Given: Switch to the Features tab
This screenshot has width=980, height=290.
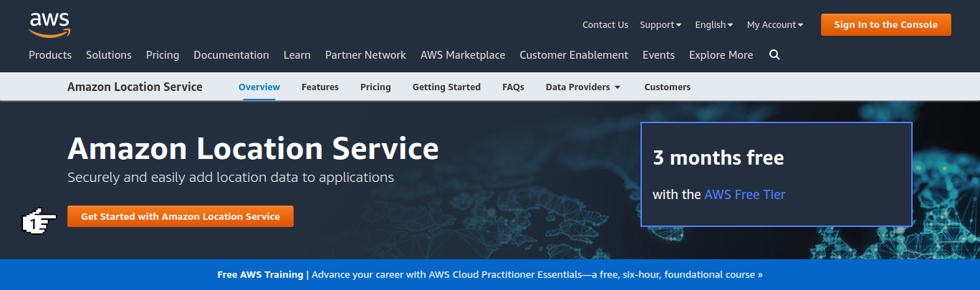Looking at the screenshot, I should pyautogui.click(x=320, y=87).
